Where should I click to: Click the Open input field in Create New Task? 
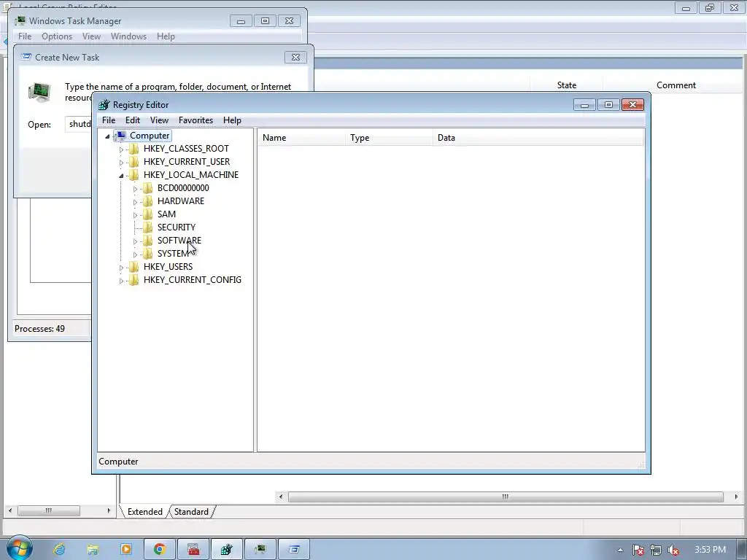click(78, 124)
